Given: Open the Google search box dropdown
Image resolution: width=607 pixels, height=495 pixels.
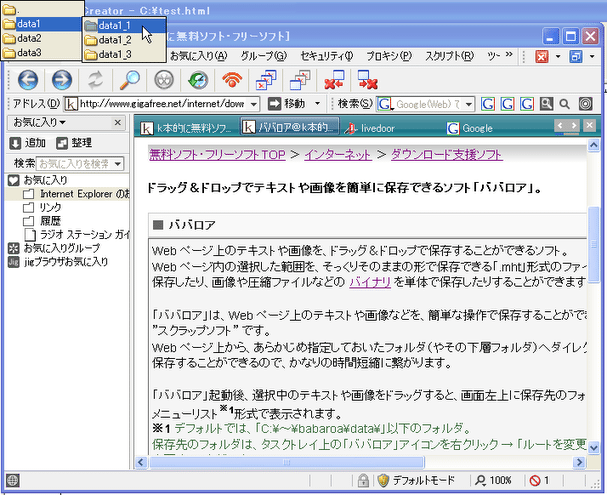Looking at the screenshot, I should (469, 104).
